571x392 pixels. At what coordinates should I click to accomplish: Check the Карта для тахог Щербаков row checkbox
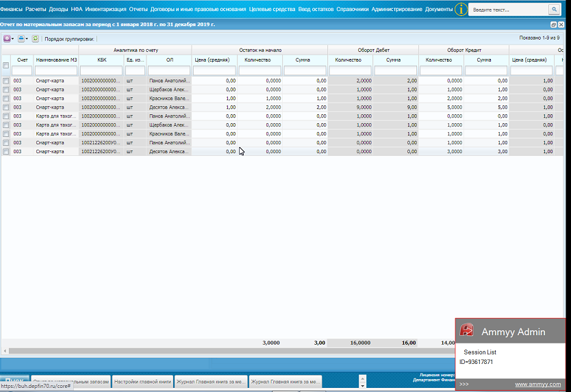click(6, 125)
